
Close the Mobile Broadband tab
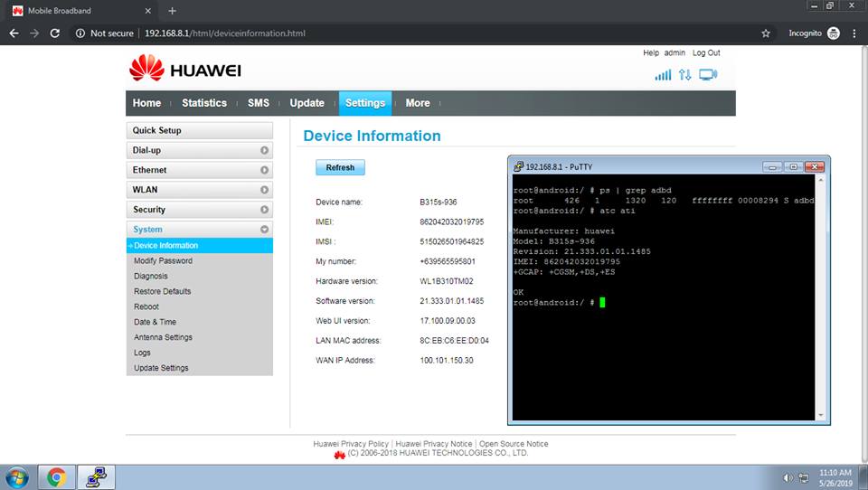(147, 11)
